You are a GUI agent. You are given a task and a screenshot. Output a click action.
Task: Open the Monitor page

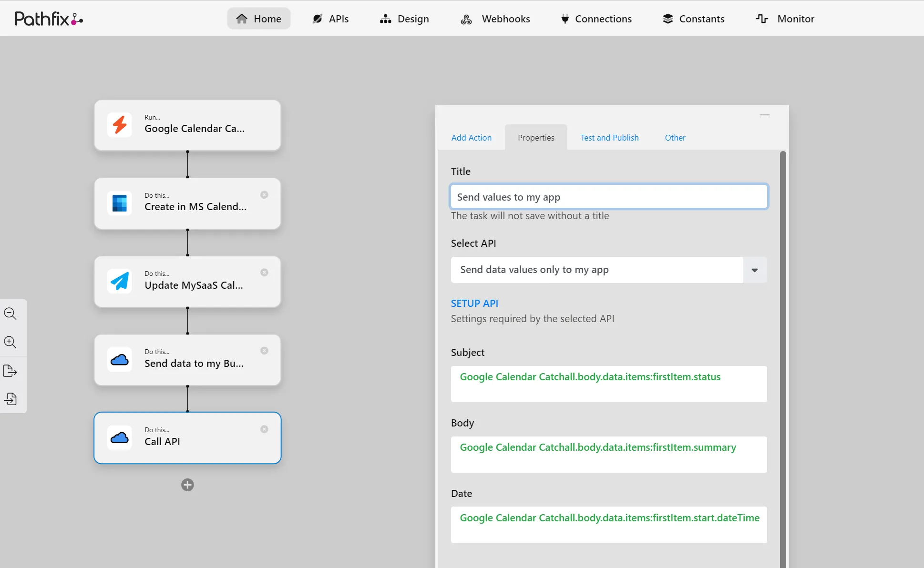(785, 19)
